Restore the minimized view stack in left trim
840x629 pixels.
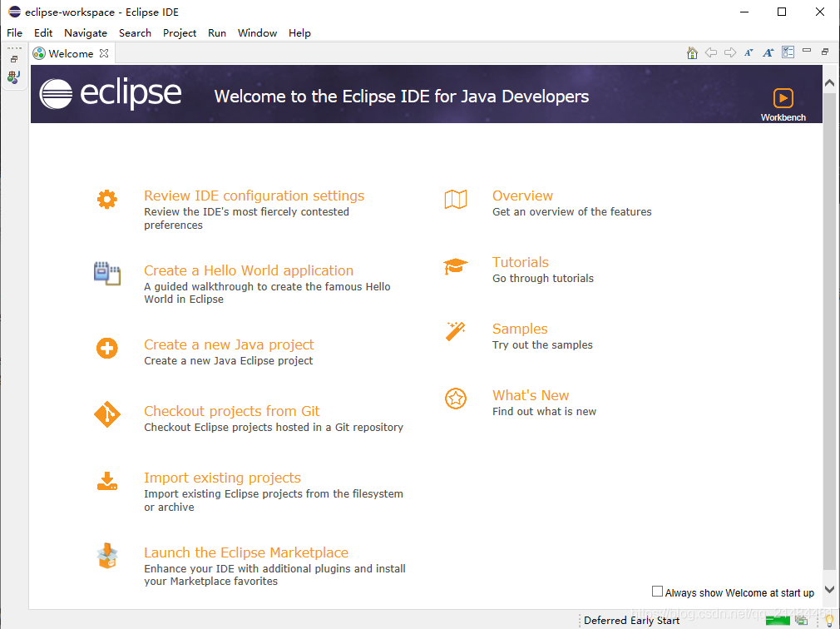14,59
